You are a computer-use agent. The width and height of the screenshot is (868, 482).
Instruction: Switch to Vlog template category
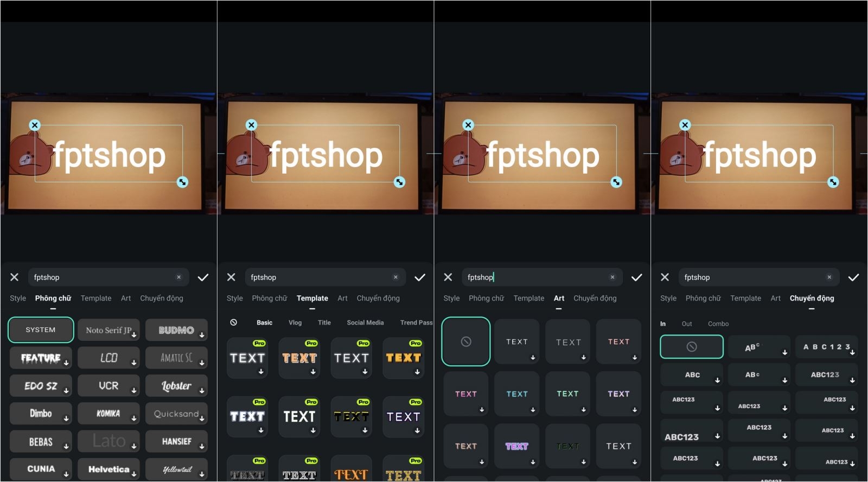point(295,322)
